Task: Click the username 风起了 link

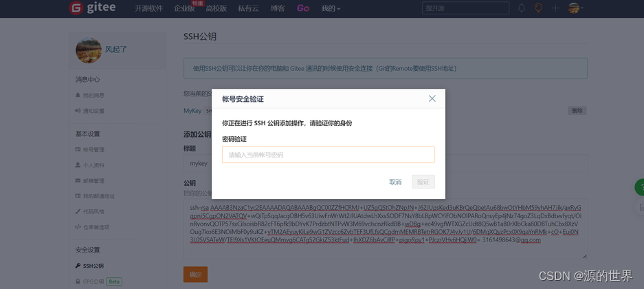Action: coord(116,50)
